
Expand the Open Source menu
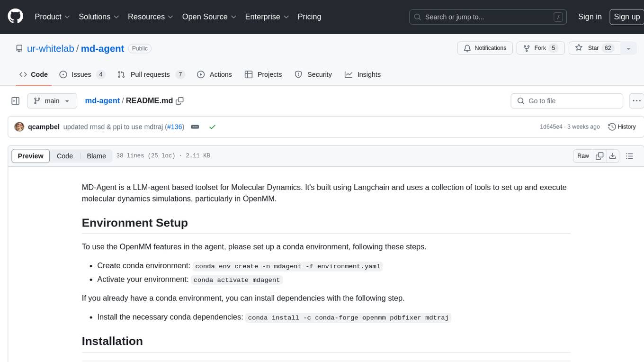(x=209, y=17)
